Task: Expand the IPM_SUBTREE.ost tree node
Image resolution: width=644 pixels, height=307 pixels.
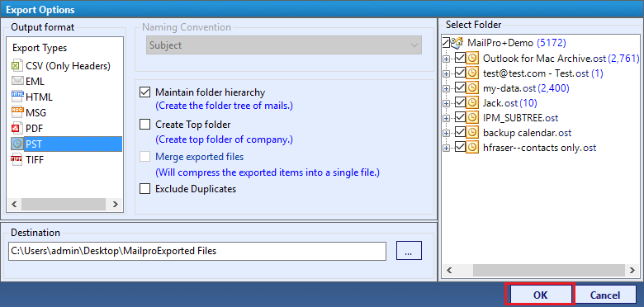Action: pos(447,118)
